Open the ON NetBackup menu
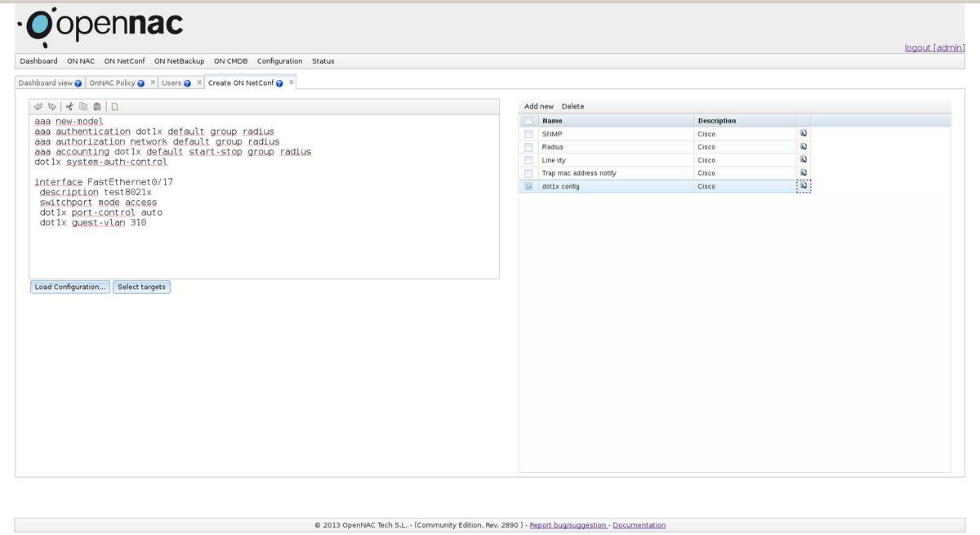980x535 pixels. (179, 61)
